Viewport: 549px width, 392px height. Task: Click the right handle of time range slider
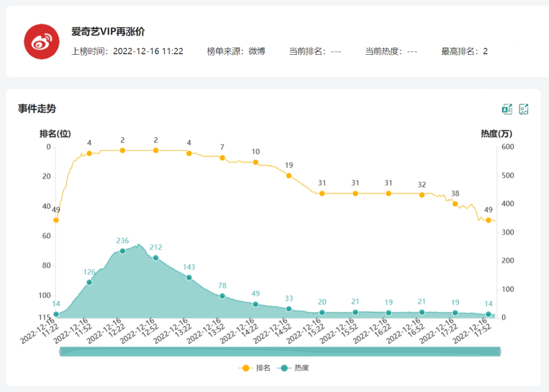tap(499, 351)
